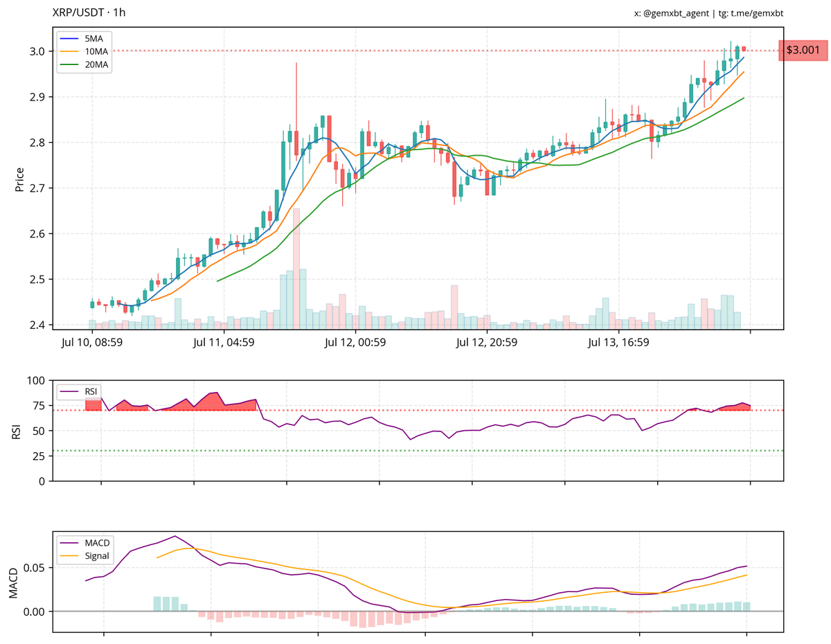Click the 2.6 price axis tick
Screen dimensions: 831x644
click(38, 234)
